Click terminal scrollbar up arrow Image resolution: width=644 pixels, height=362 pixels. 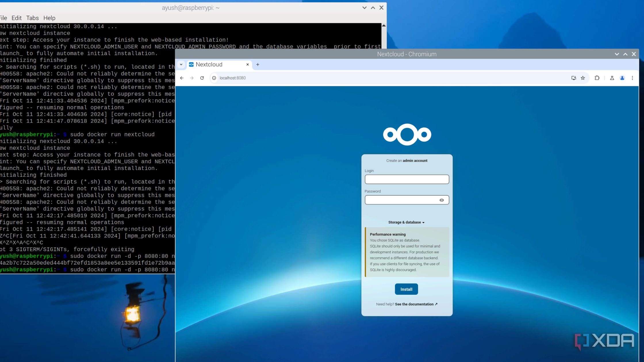click(384, 26)
